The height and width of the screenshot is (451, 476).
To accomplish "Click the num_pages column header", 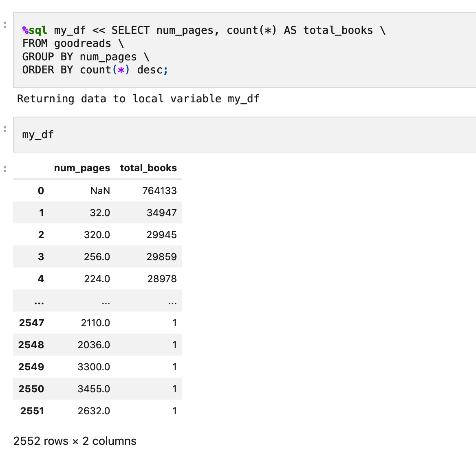I will pos(82,168).
